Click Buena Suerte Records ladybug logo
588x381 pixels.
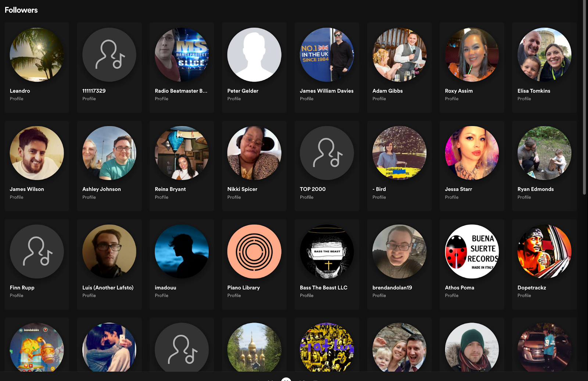tap(472, 252)
